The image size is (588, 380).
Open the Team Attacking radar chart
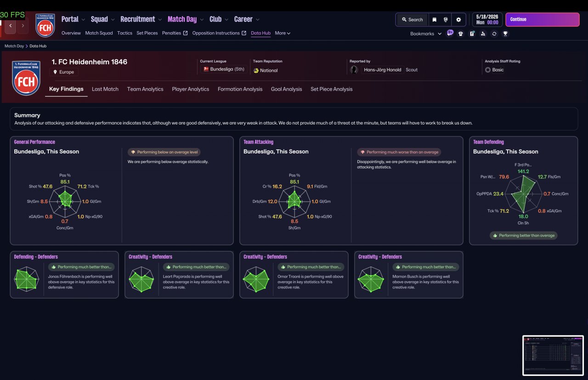tap(294, 201)
